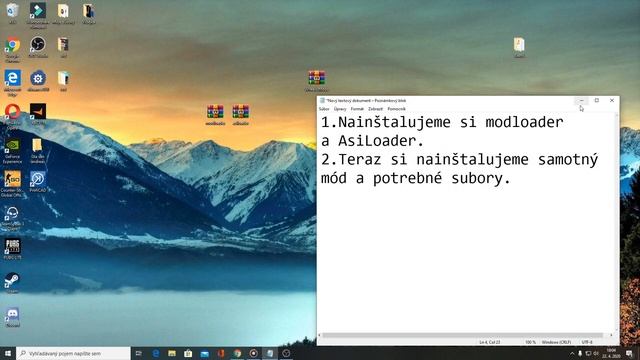
Task: Open Google Chrome from the taskbar
Action: 237,353
